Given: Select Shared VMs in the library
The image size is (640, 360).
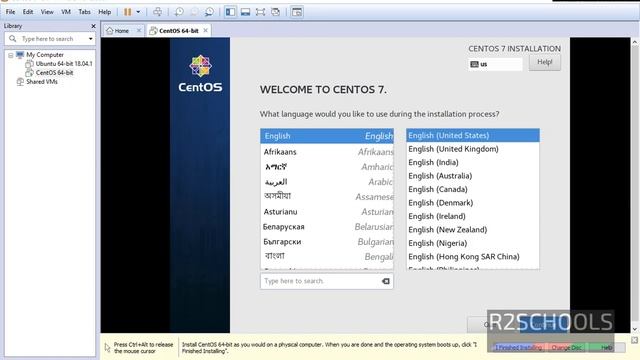Looking at the screenshot, I should coord(42,82).
